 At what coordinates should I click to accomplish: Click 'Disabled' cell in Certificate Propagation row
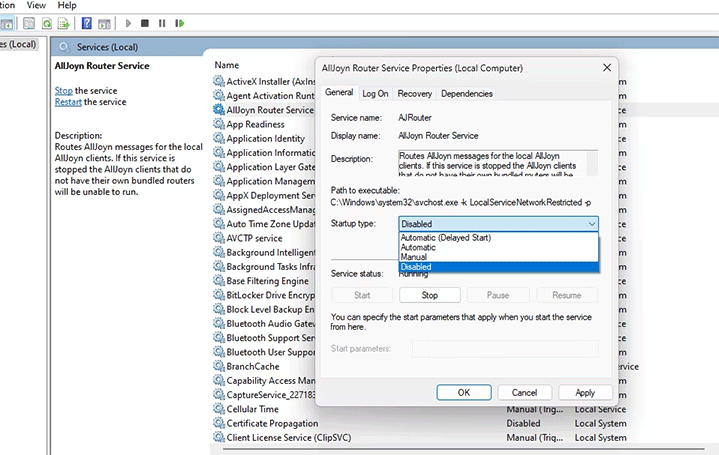tap(523, 423)
